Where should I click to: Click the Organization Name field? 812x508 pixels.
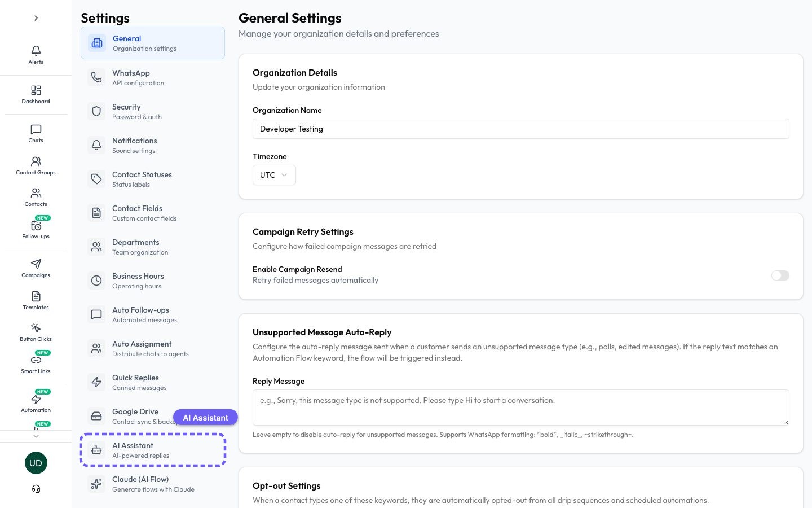[x=521, y=129]
